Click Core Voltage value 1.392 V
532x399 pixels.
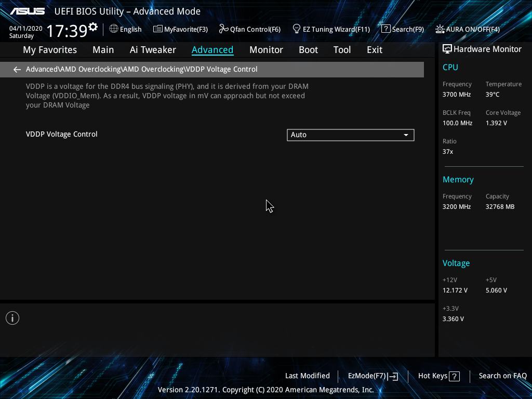pos(496,123)
